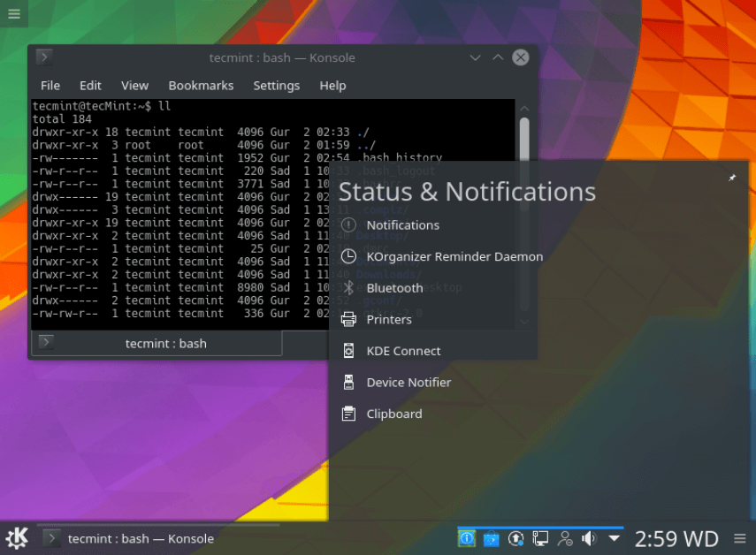Click the info notification icon in system tray
Screen dimensions: 756x555
pyautogui.click(x=466, y=538)
